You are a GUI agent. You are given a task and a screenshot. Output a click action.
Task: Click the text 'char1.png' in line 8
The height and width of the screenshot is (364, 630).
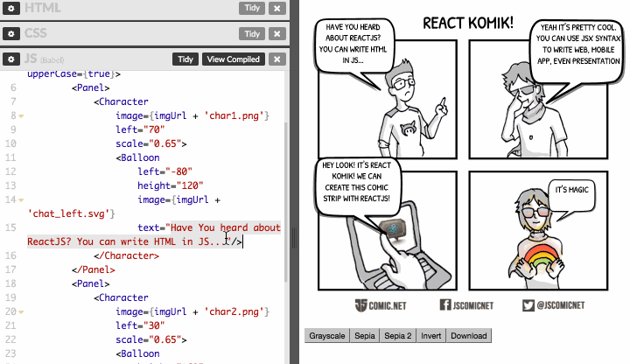[x=234, y=115]
